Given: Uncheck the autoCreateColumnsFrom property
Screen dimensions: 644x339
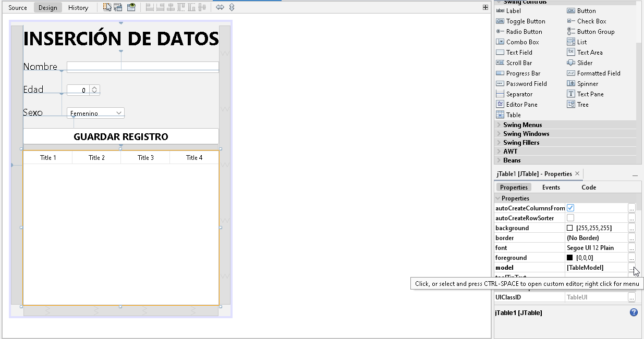Looking at the screenshot, I should tap(570, 207).
